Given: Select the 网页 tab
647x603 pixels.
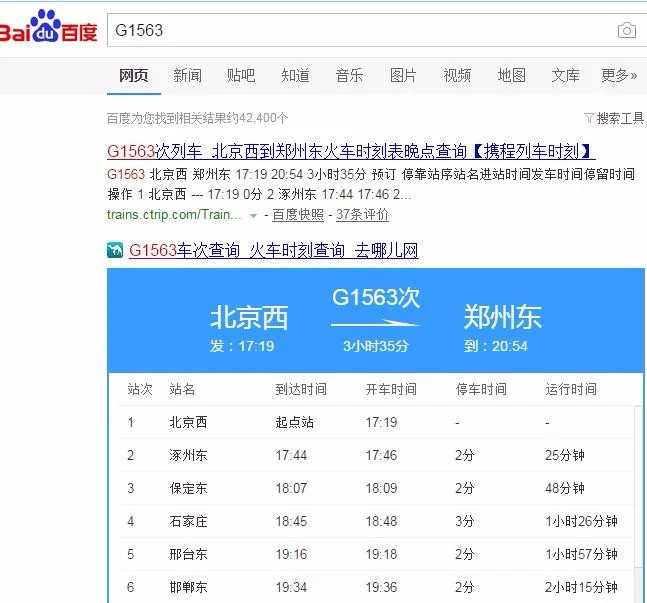Looking at the screenshot, I should click(x=134, y=76).
